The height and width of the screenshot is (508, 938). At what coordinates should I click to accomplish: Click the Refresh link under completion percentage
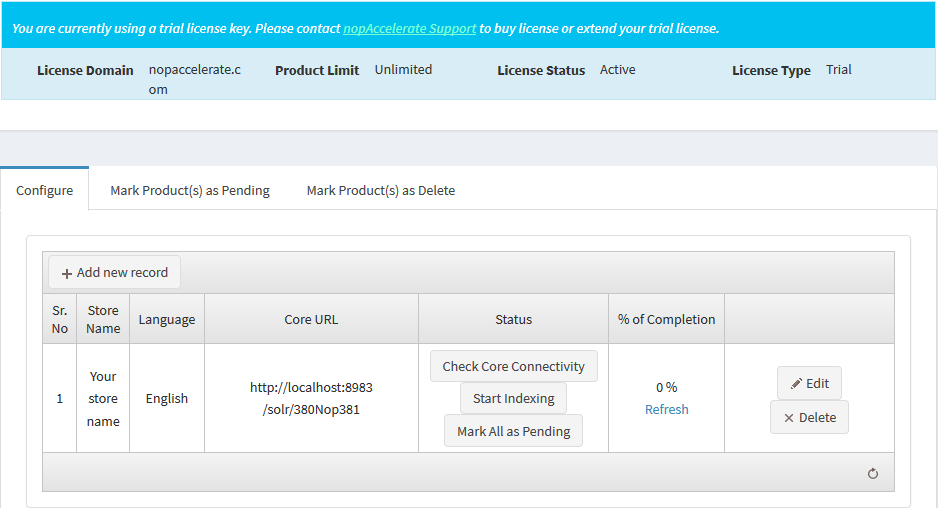(666, 409)
